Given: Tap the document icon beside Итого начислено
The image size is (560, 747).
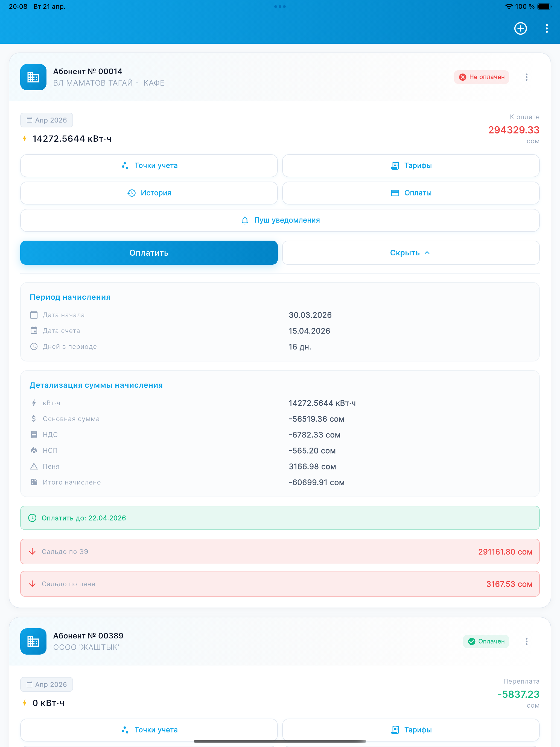Looking at the screenshot, I should point(34,482).
